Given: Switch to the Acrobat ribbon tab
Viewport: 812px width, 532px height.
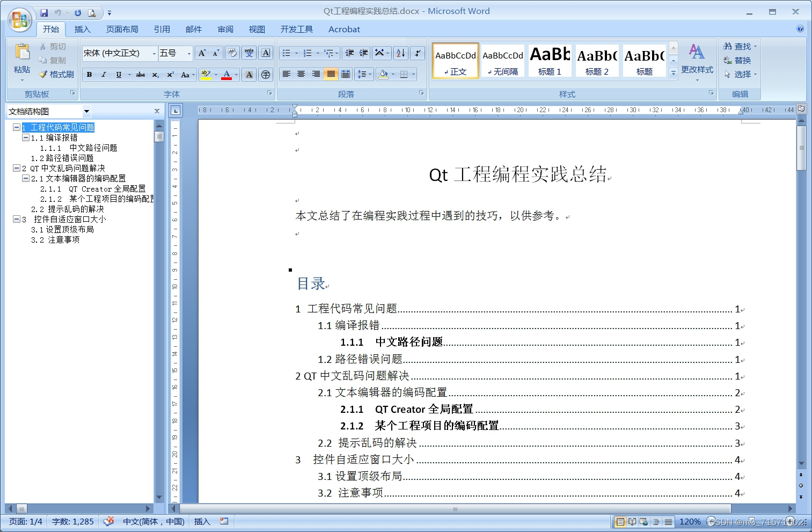Looking at the screenshot, I should pos(344,29).
